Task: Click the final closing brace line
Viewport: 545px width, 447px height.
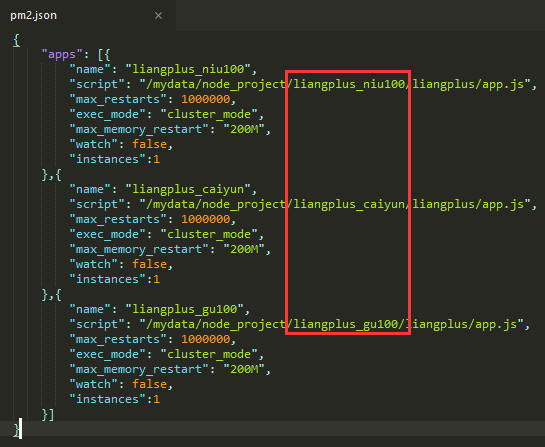Action: pos(16,429)
